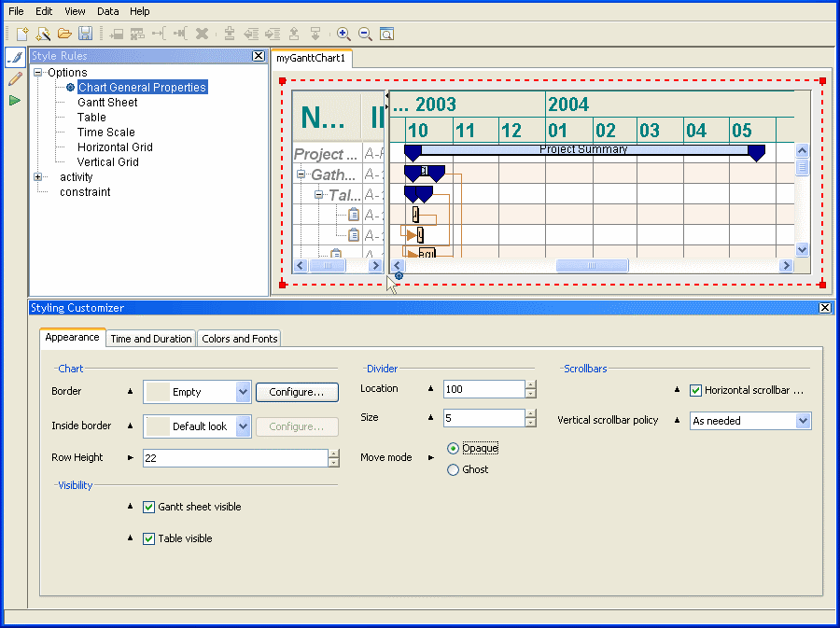Screen dimensions: 840x628
Task: Switch to the Colors and Fonts tab
Action: click(240, 339)
